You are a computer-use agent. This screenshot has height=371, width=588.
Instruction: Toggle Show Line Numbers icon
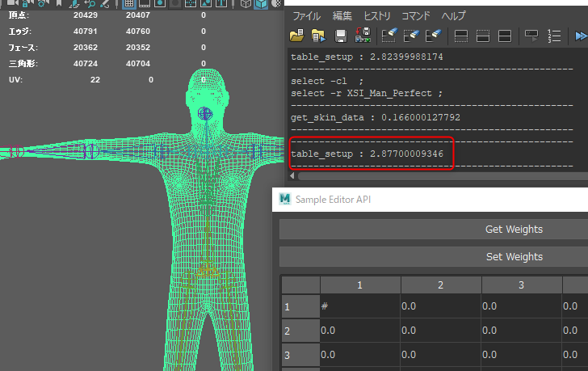554,36
